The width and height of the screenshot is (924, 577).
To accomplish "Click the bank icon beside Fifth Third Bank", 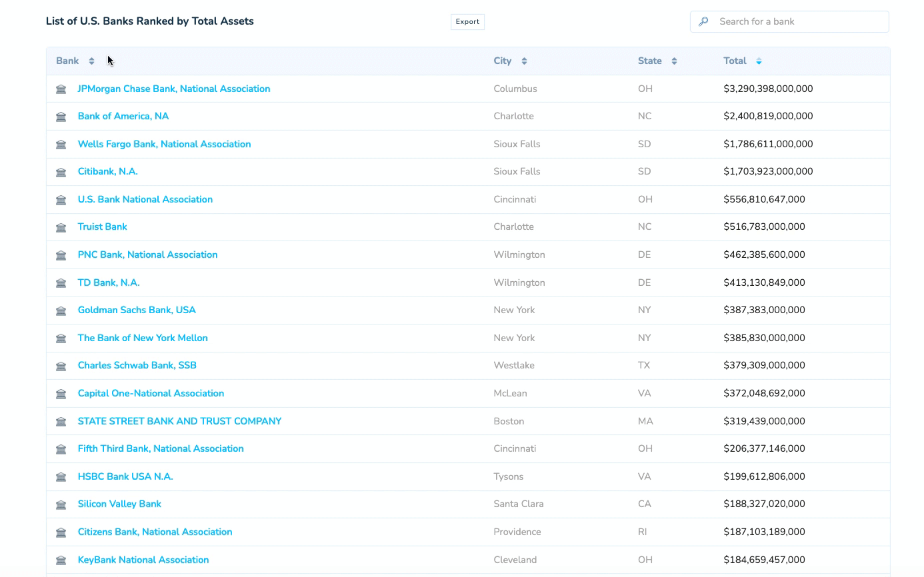I will point(61,449).
